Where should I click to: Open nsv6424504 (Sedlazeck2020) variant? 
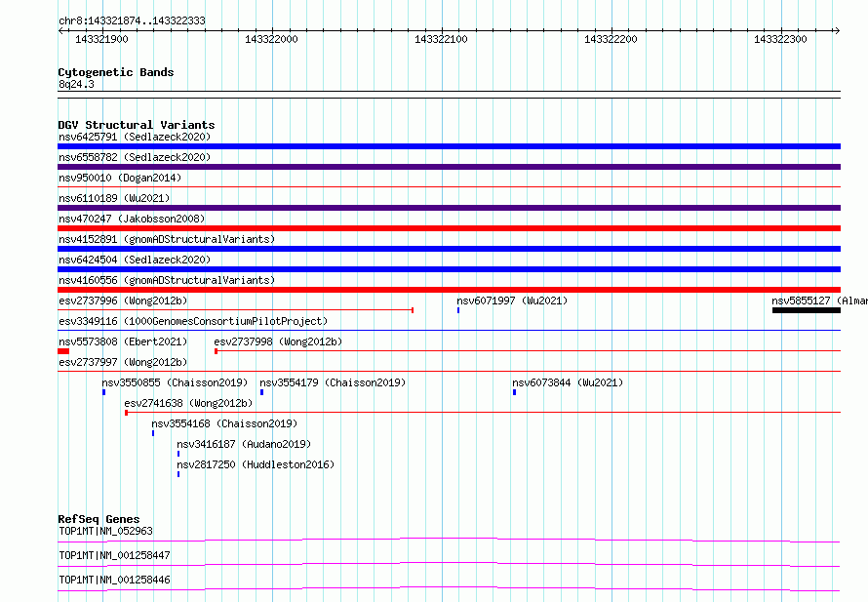[135, 260]
